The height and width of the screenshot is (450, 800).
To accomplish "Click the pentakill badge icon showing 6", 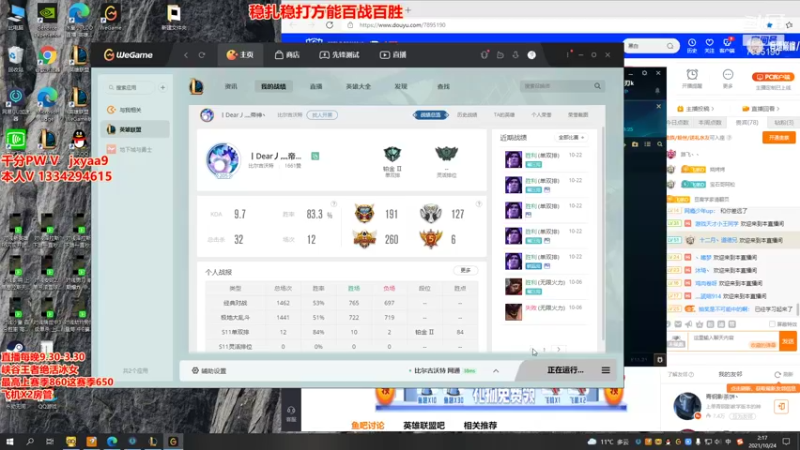I will pos(431,239).
